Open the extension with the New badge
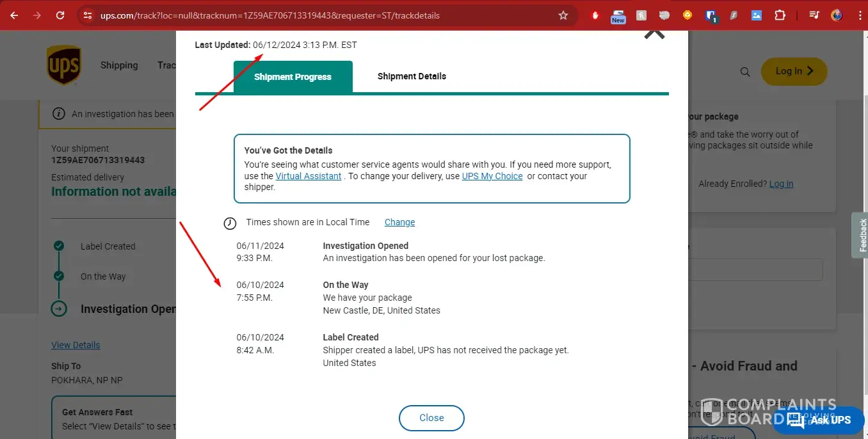The height and width of the screenshot is (439, 868). [x=618, y=16]
